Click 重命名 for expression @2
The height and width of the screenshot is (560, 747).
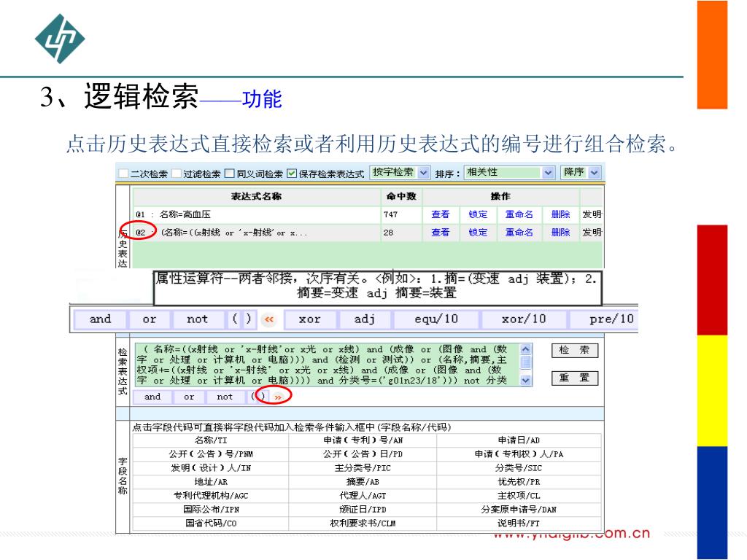click(519, 233)
